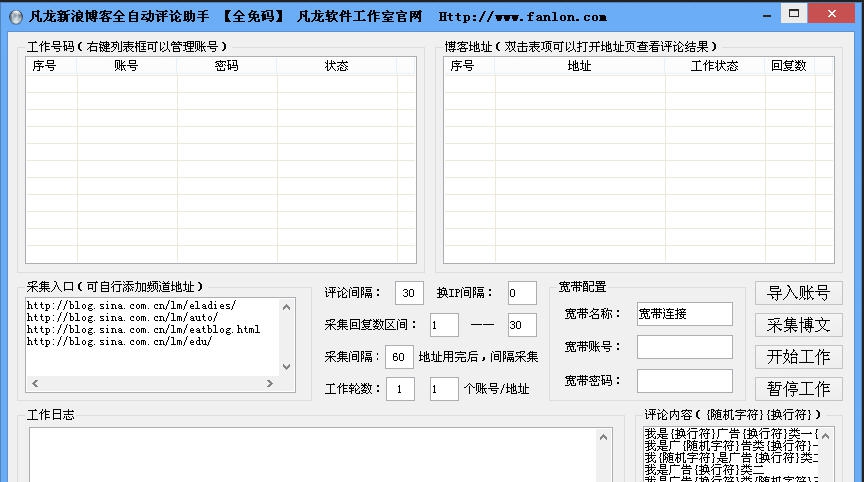Focus the 评论间隔 input field

pos(409,293)
